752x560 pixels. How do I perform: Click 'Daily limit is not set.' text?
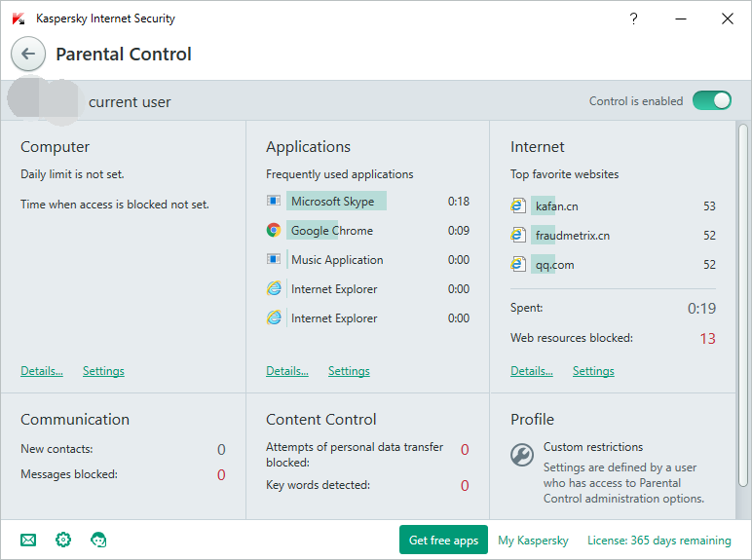[72, 174]
